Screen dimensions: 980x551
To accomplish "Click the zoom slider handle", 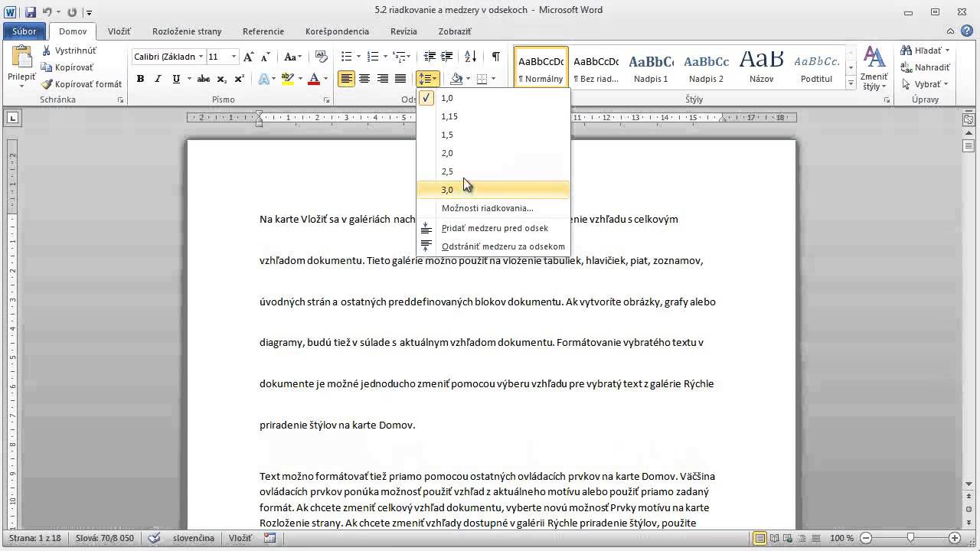I will point(910,538).
